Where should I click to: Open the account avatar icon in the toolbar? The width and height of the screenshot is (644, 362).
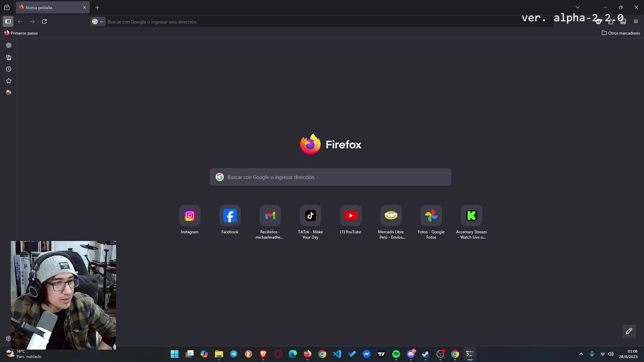(x=598, y=22)
